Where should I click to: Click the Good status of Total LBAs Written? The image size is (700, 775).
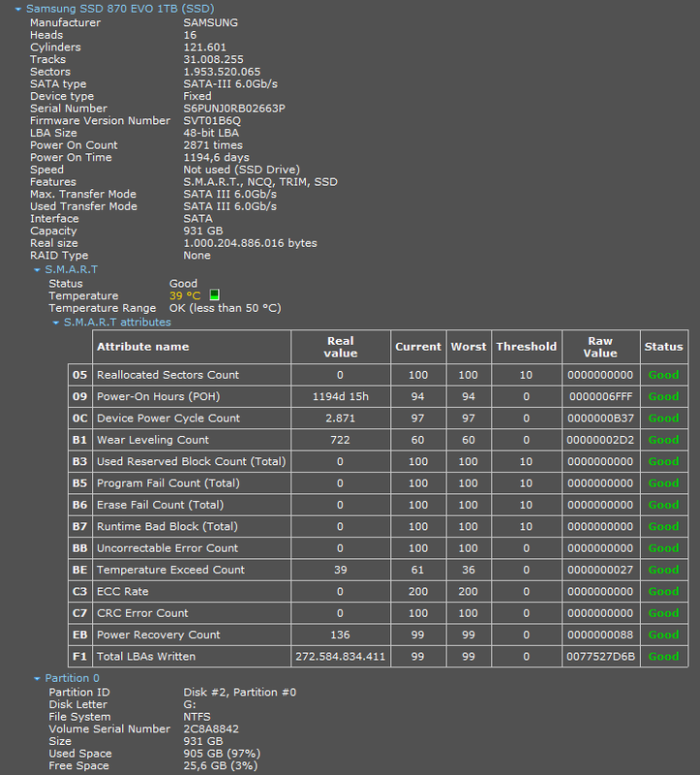coord(663,657)
